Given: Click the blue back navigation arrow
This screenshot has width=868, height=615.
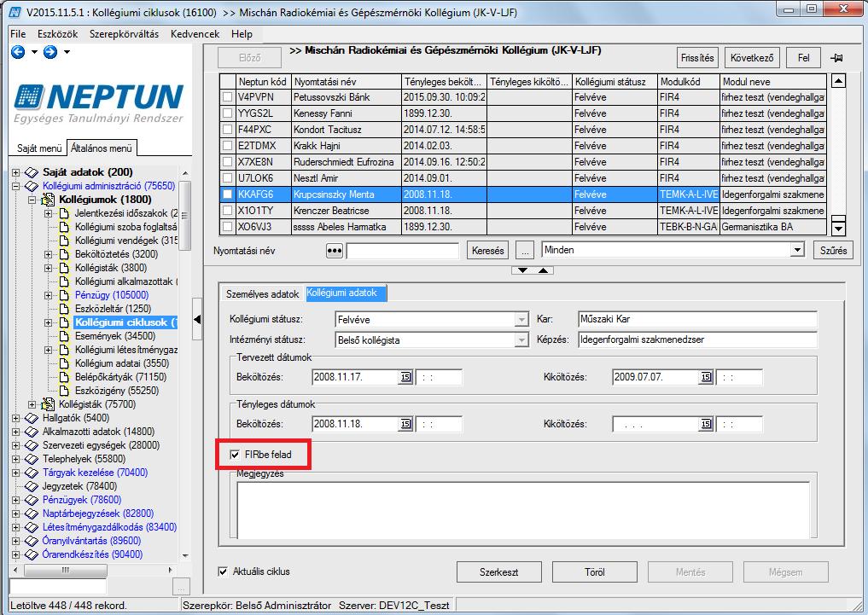Looking at the screenshot, I should pos(18,52).
